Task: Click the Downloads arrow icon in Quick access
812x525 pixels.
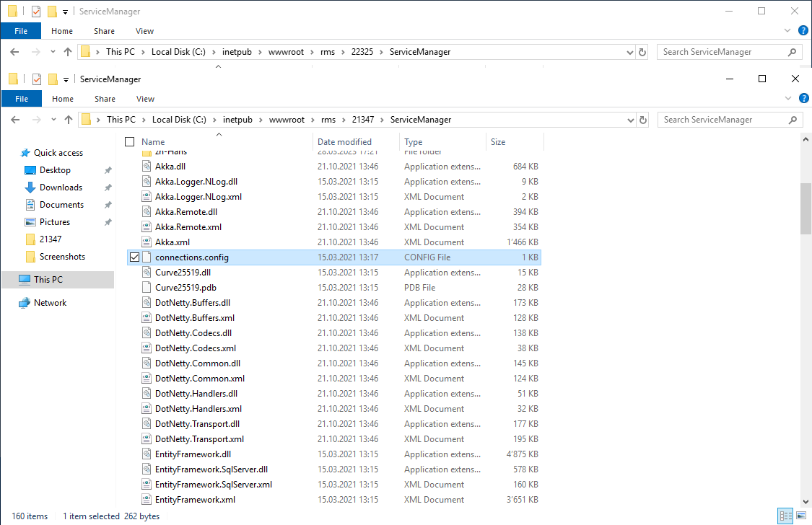Action: 30,187
